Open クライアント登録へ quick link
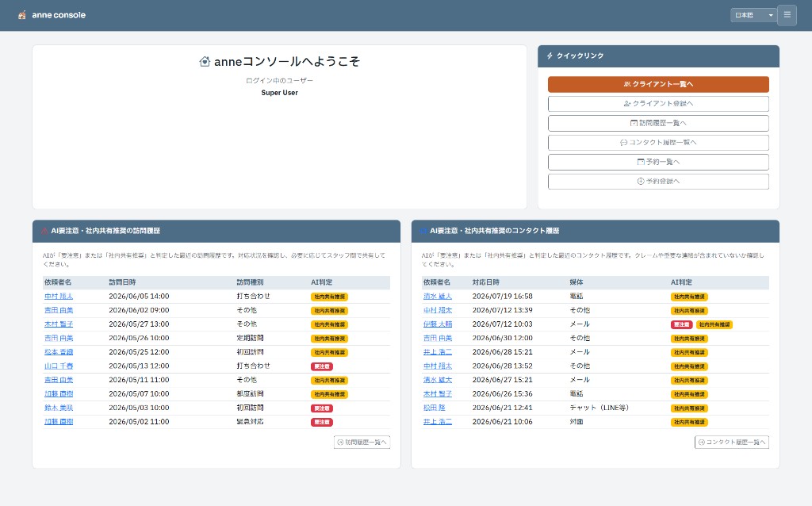The image size is (812, 506). click(x=658, y=104)
